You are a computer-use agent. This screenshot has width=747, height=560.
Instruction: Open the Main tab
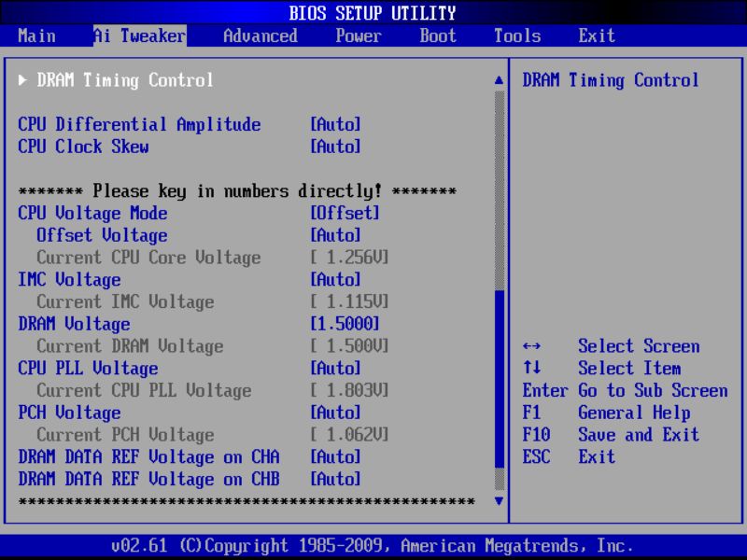pos(36,35)
